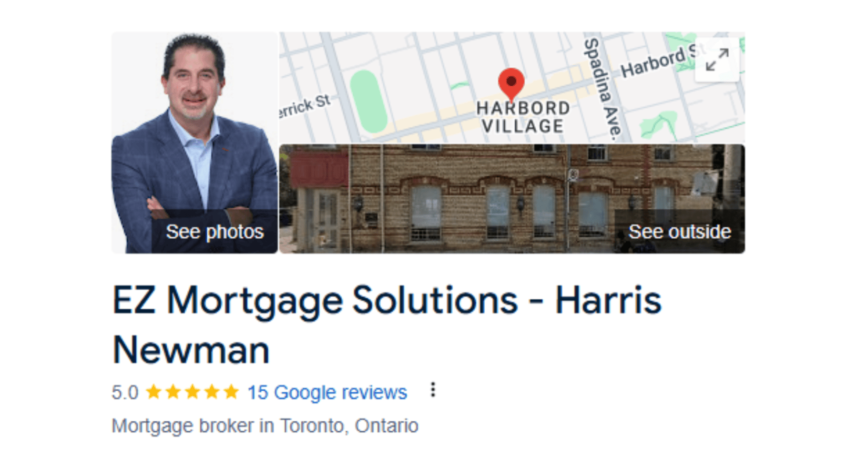868x467 pixels.
Task: Click the EZ Mortgage Solutions business title
Action: [x=387, y=325]
